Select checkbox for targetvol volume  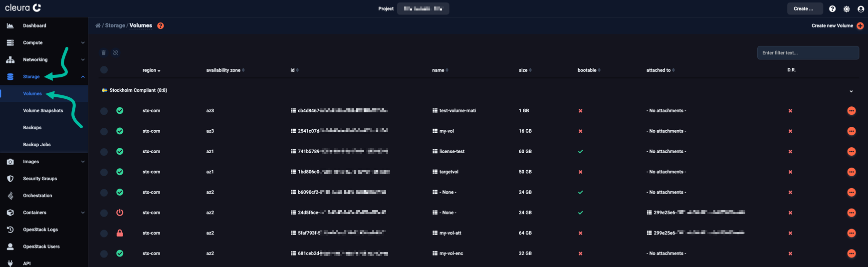tap(104, 172)
